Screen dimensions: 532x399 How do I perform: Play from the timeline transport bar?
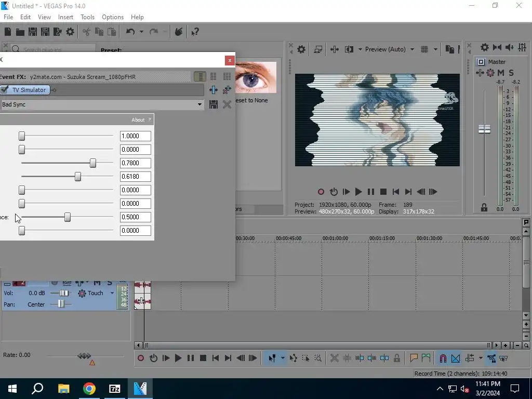click(x=178, y=358)
